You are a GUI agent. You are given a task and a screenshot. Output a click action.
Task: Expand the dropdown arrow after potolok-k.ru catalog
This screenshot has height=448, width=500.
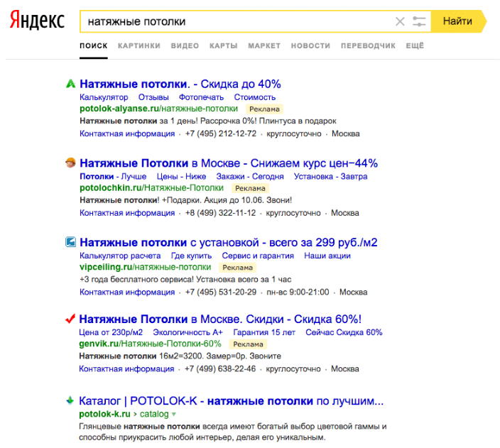[174, 415]
